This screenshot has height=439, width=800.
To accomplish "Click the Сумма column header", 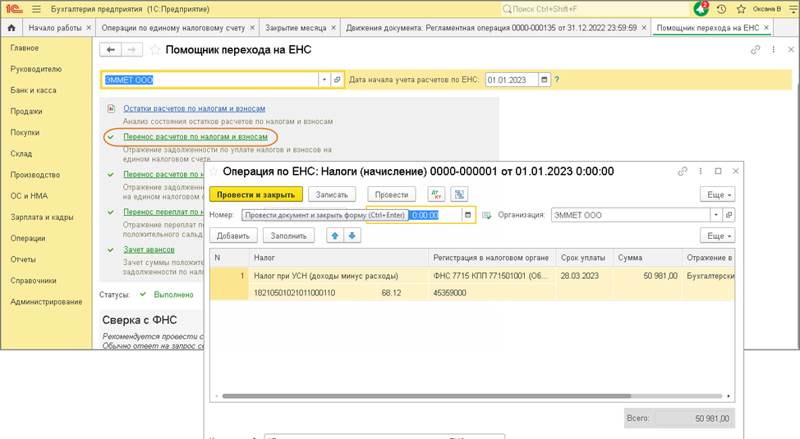I will 647,258.
